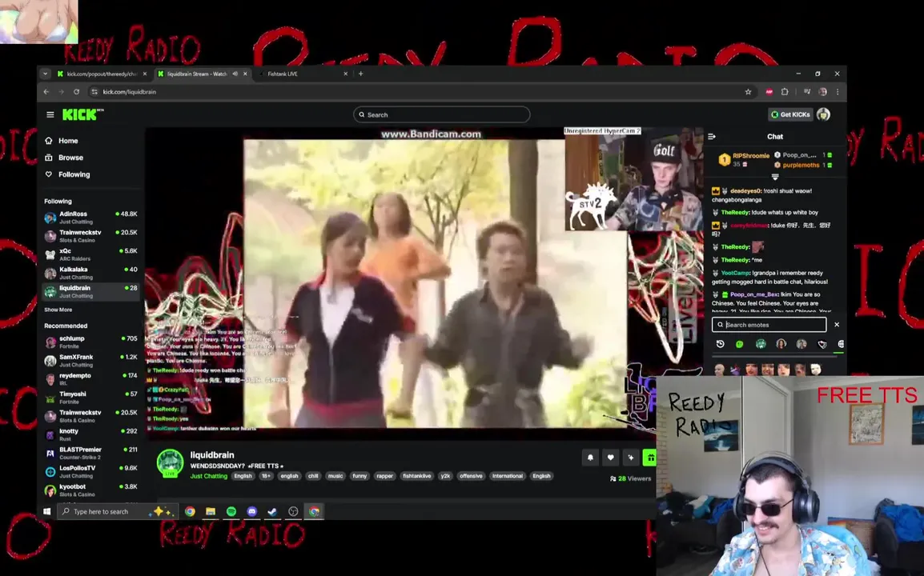924x576 pixels.
Task: Bookmark this page with star icon
Action: [x=749, y=92]
